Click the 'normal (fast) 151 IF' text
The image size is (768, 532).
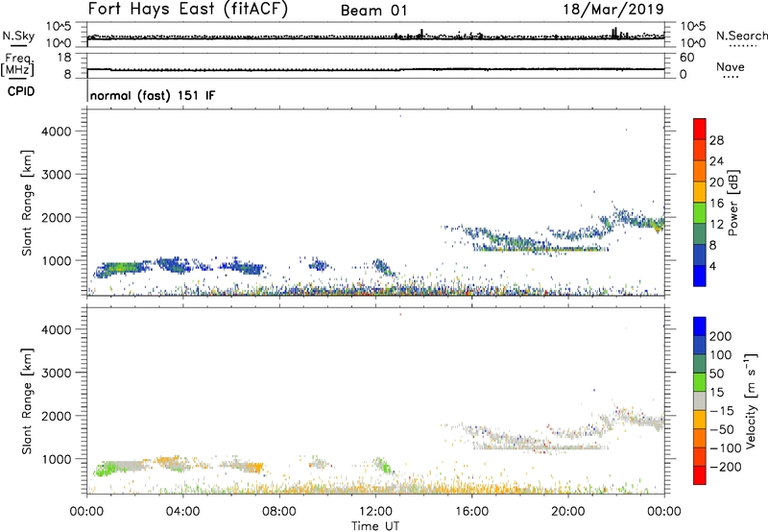point(153,95)
